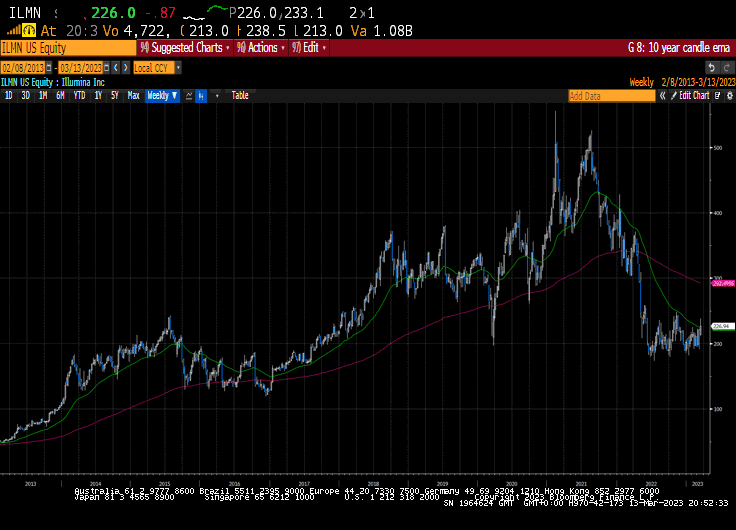Switch to line chart style icon
Viewport: 736px width, 530px height.
coord(189,96)
